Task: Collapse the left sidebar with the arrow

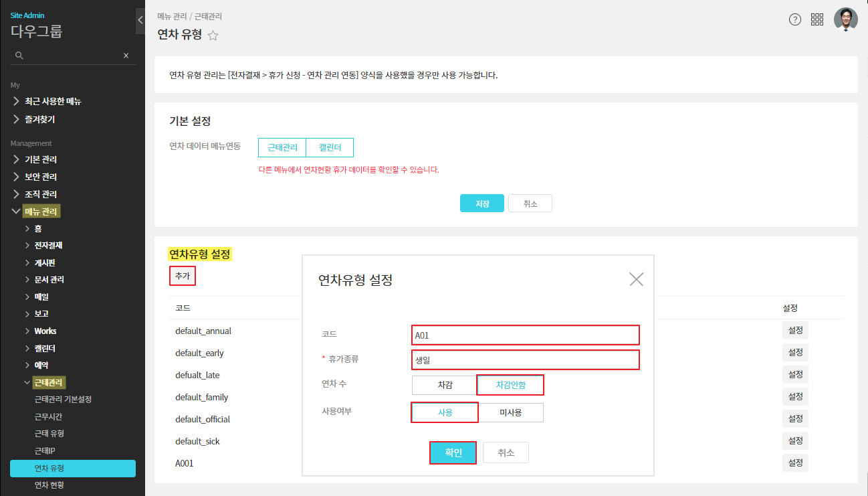Action: point(140,20)
